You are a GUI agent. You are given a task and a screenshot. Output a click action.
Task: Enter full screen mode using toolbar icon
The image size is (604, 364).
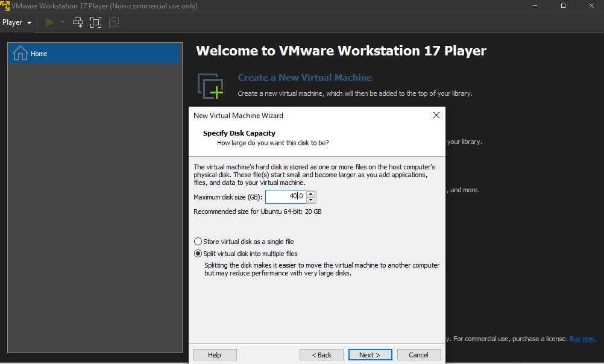96,22
